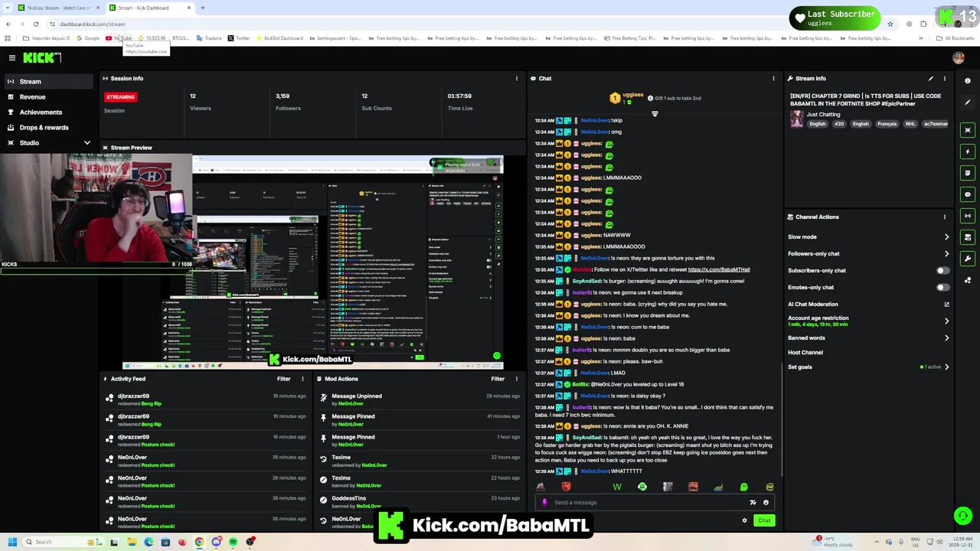Open the hamburger menu beside Kick logo
980x551 pixels.
[x=11, y=58]
